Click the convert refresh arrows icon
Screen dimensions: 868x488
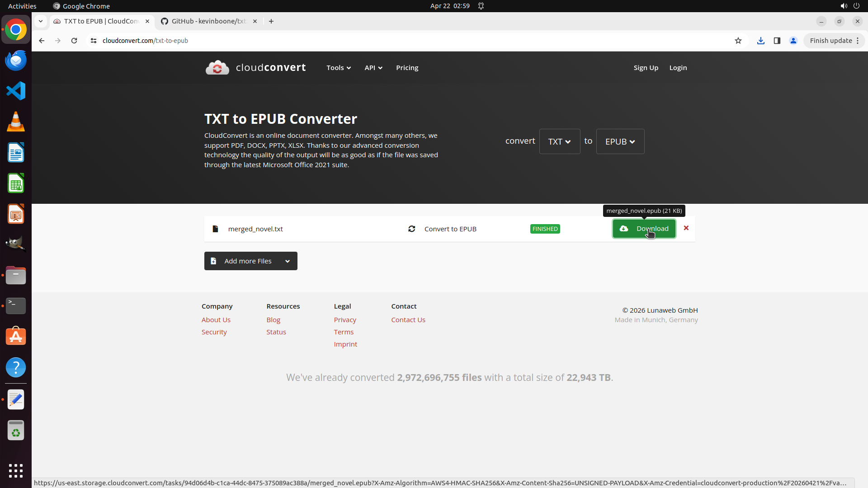[411, 229]
